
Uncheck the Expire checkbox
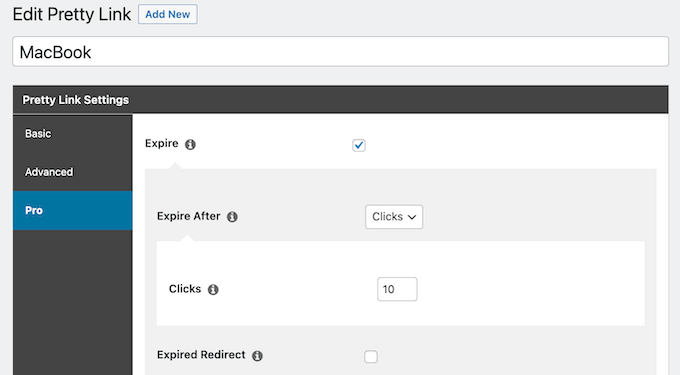coord(359,145)
